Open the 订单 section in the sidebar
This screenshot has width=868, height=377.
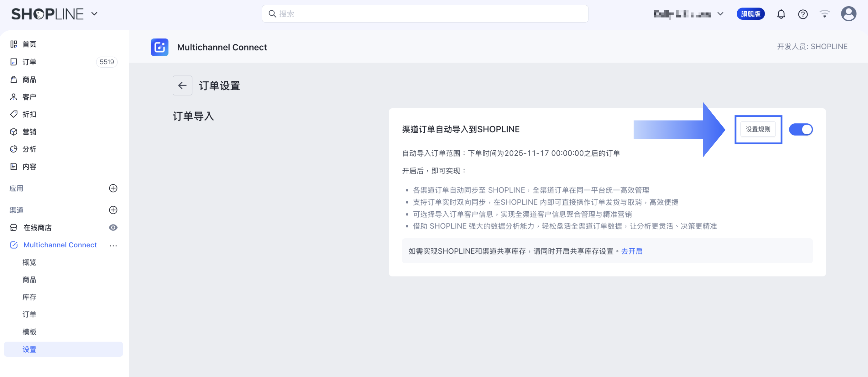pyautogui.click(x=29, y=62)
